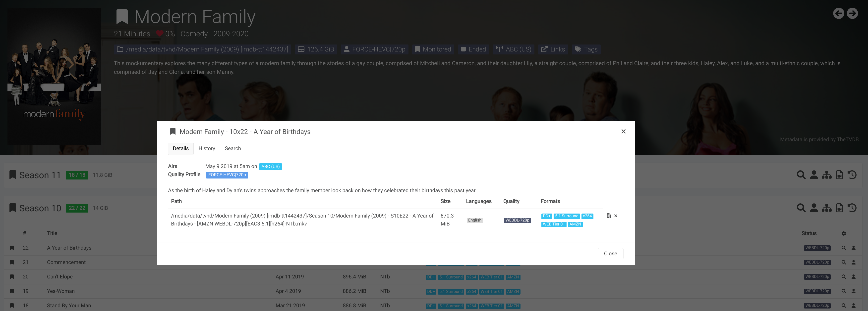Click the 22/22 Season 10 progress bar
This screenshot has width=868, height=311.
click(x=77, y=208)
